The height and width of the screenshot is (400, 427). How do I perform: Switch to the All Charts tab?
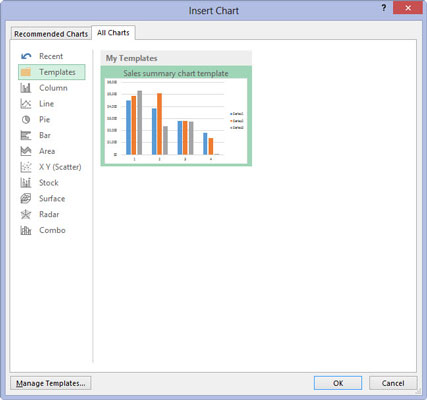pyautogui.click(x=113, y=33)
